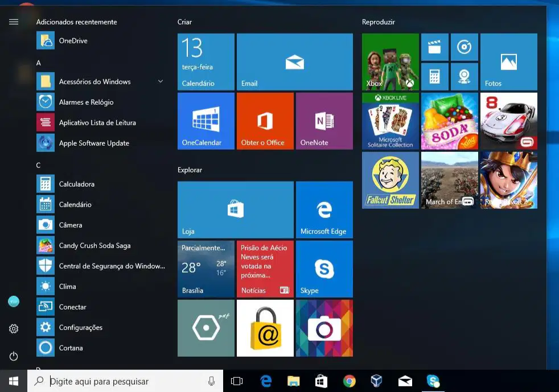Launch the Xbox tile
The width and height of the screenshot is (559, 392).
pos(391,61)
